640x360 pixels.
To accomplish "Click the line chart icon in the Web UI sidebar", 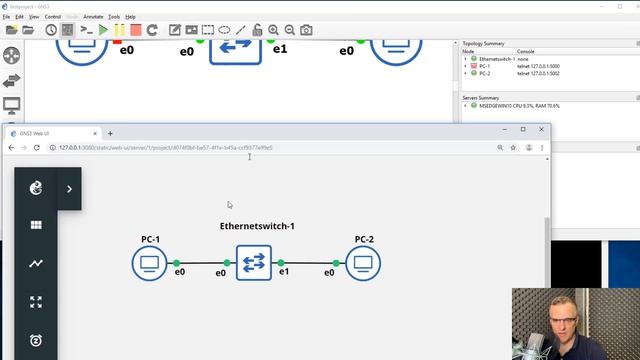I will [36, 264].
